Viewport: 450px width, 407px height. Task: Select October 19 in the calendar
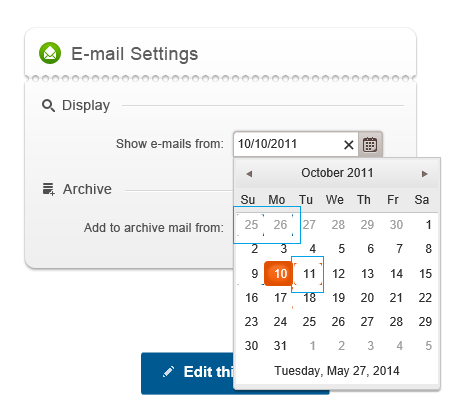[338, 298]
